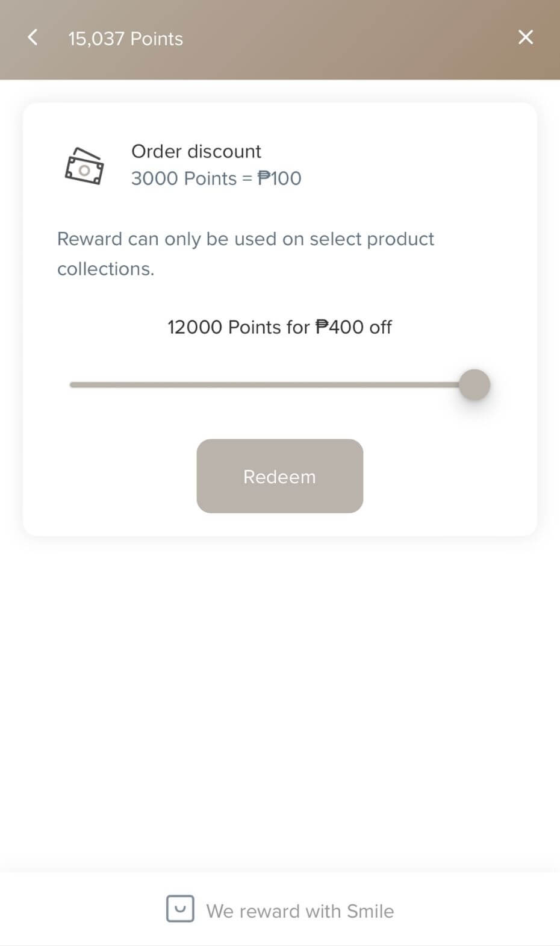Viewport: 560px width, 946px height.
Task: Click the middle of the points slider track
Action: (265, 384)
